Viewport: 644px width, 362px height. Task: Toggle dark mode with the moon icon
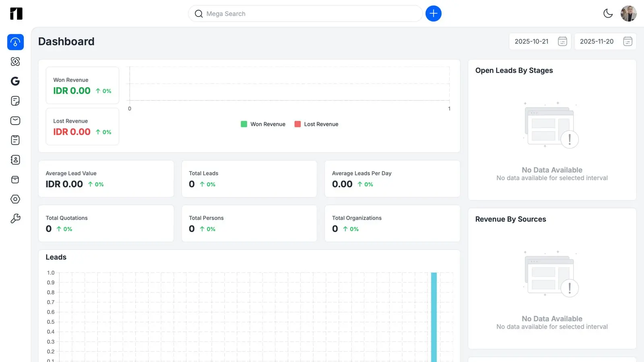[608, 13]
